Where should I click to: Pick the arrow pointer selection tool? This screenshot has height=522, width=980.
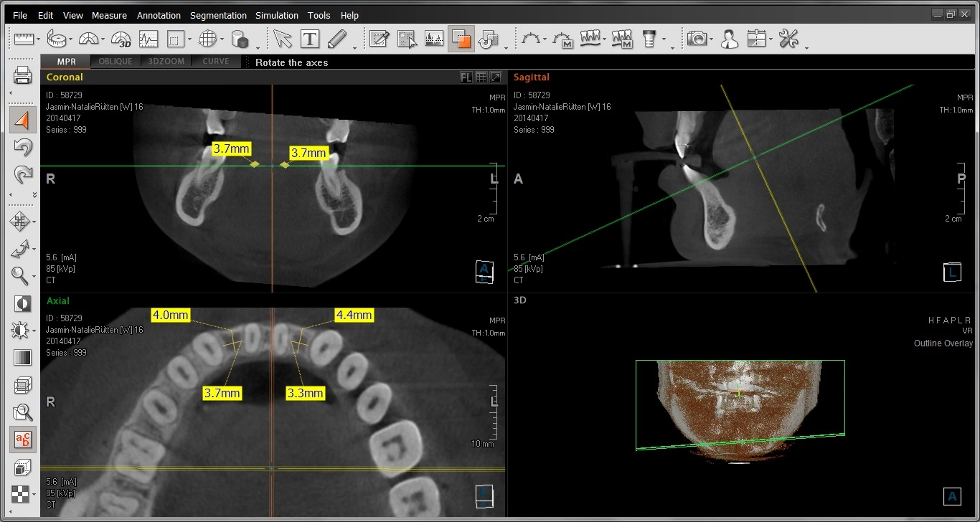click(x=283, y=39)
